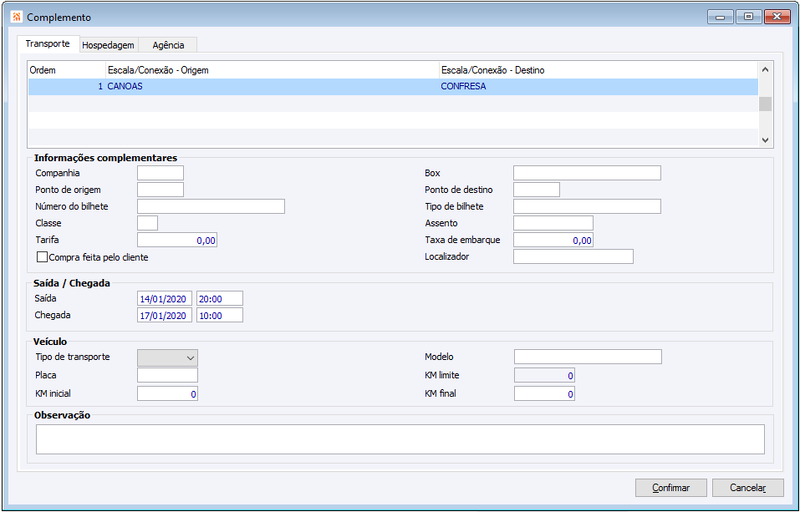Click the Confirmar button

(x=671, y=488)
